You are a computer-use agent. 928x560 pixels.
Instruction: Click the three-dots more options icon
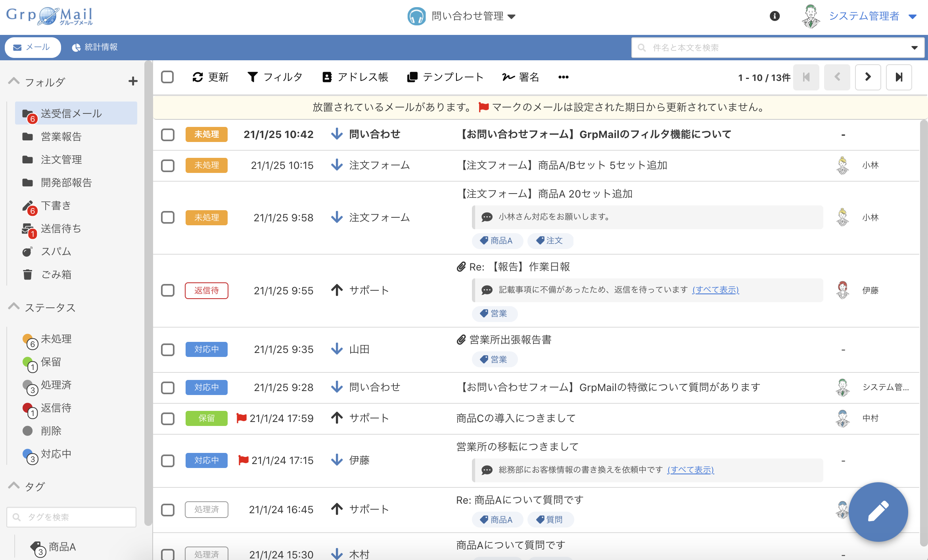(563, 77)
